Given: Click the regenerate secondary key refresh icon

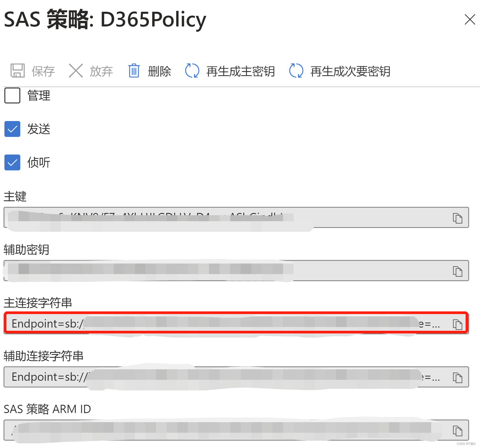Looking at the screenshot, I should (x=296, y=71).
